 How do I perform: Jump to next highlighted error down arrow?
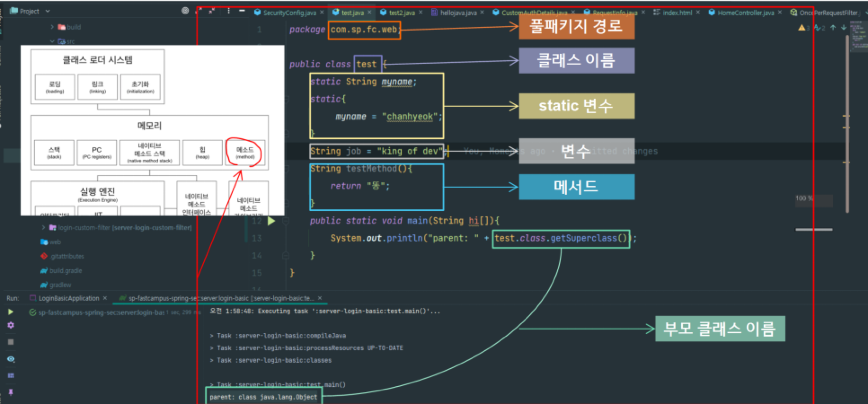(x=844, y=27)
